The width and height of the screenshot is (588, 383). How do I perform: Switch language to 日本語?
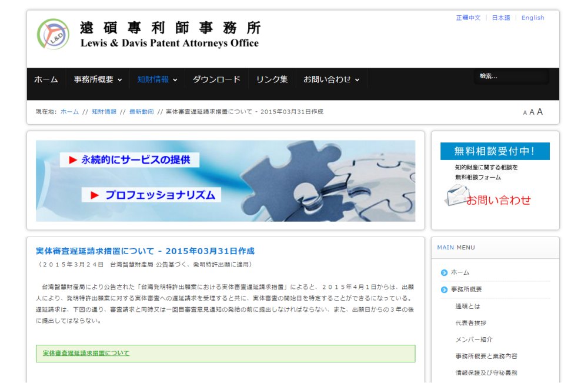tap(501, 18)
